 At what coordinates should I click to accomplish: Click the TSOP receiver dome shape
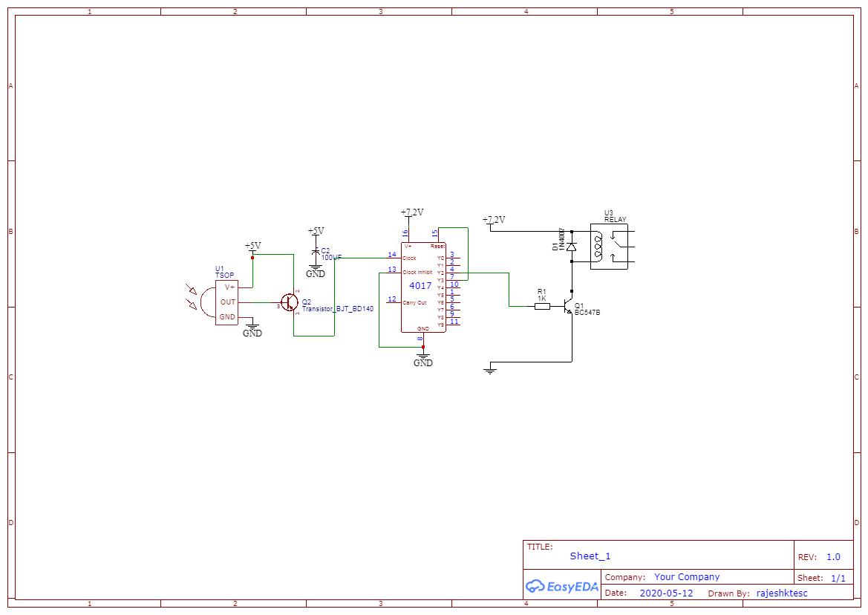coord(208,303)
